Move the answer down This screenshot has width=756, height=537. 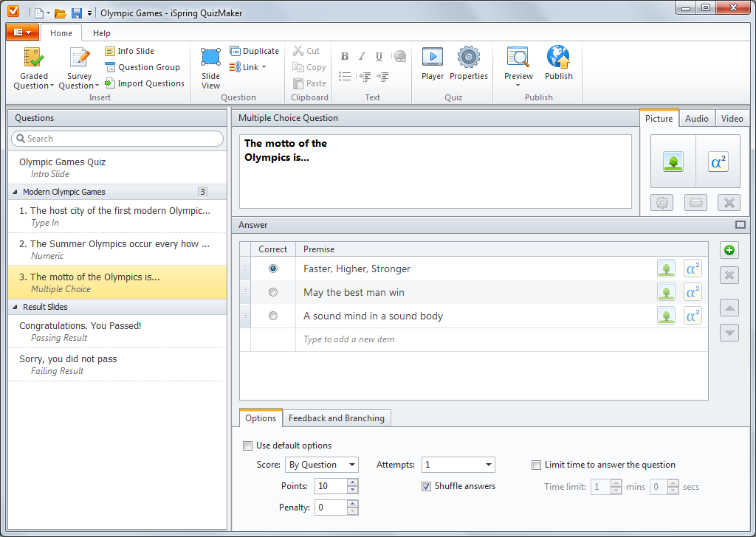pos(729,333)
